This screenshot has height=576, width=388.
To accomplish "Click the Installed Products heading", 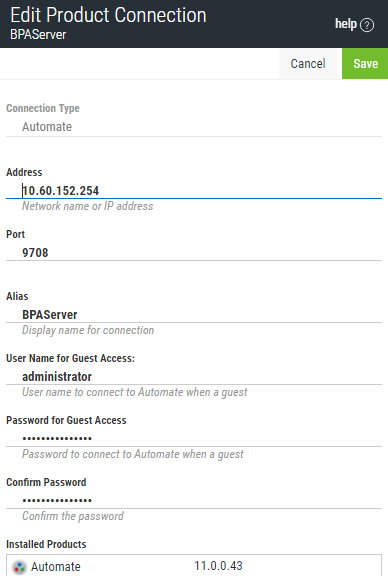I will [x=46, y=544].
